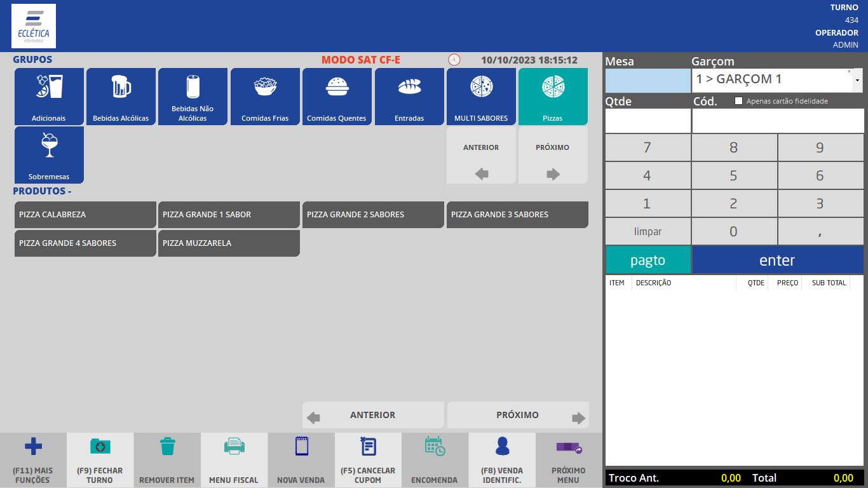Open the Bebidas Alcólicas group
This screenshot has width=868, height=488.
pyautogui.click(x=121, y=97)
